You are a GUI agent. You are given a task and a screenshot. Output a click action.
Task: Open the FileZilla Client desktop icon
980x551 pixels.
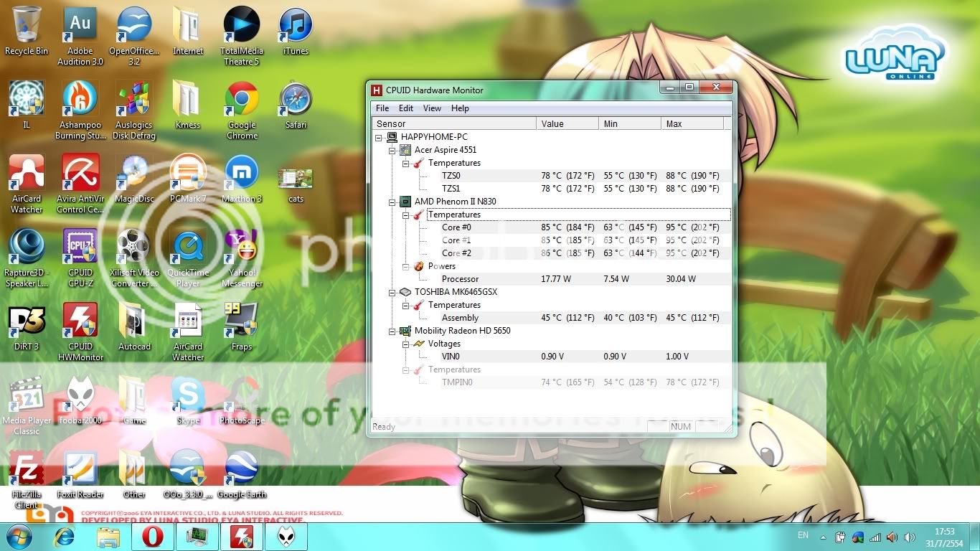(27, 470)
